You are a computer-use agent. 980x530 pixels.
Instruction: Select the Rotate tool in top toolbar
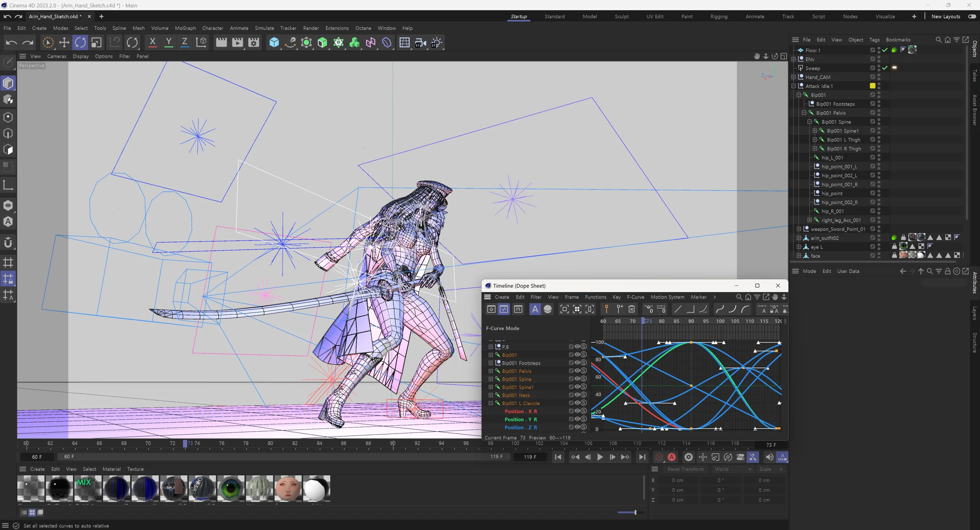pos(80,42)
